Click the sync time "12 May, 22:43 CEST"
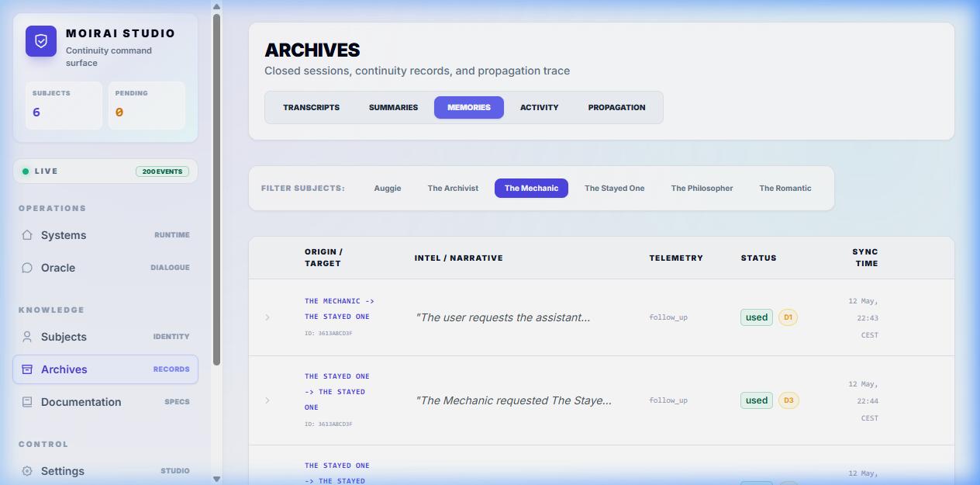This screenshot has width=980, height=485. coord(864,317)
